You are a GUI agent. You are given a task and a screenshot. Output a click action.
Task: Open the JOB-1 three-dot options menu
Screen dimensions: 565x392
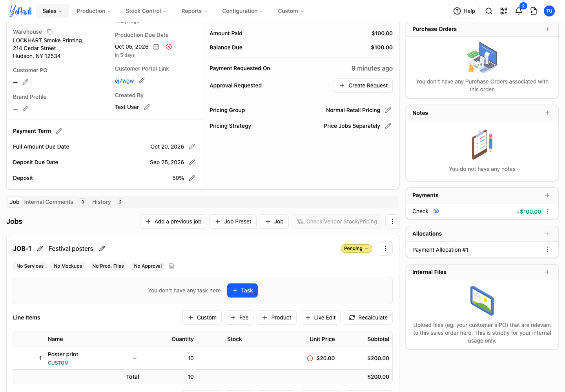(x=386, y=249)
